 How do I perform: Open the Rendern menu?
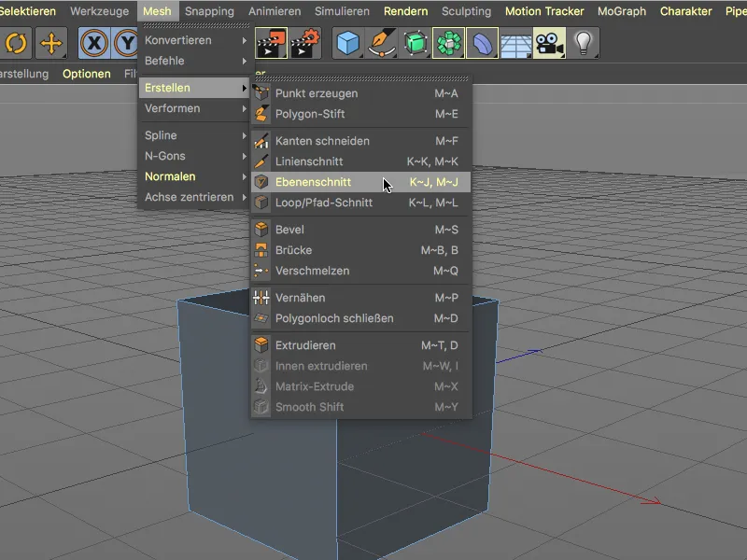(x=406, y=11)
